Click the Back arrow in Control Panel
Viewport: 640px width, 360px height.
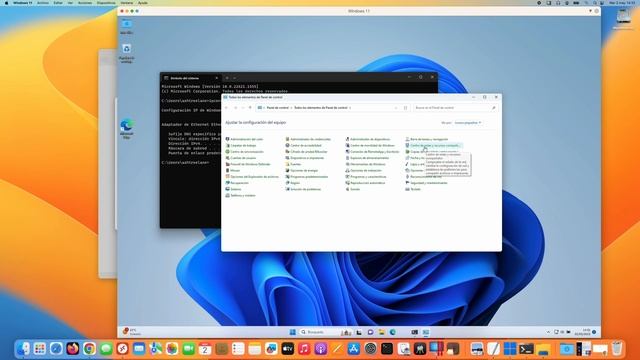(227, 108)
